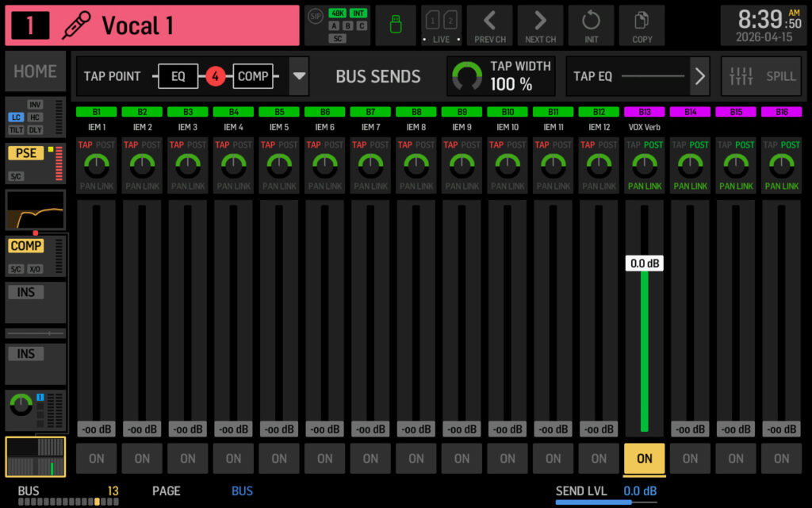
Task: Advance to the next channel with NEXT CH
Action: coord(540,25)
